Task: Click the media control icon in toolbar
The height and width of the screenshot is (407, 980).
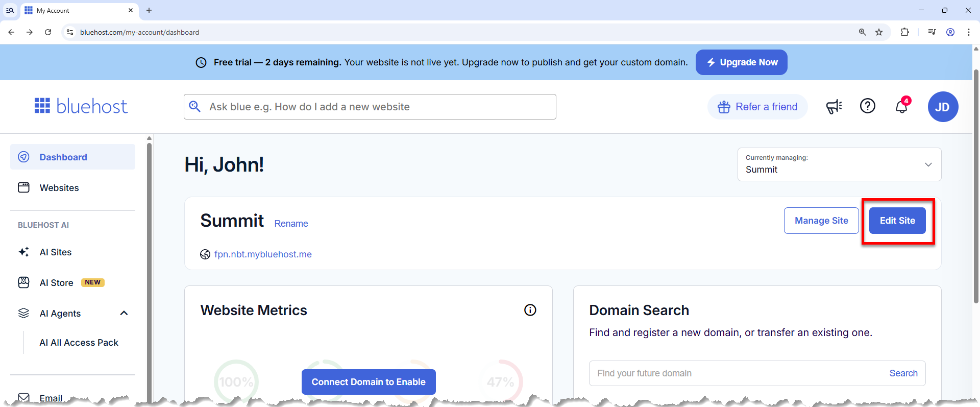Action: (932, 32)
